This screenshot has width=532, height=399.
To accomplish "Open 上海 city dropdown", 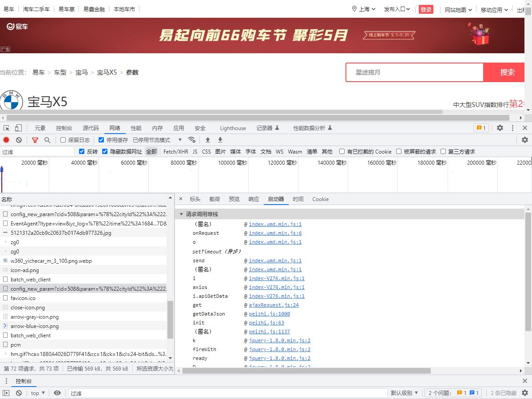I will click(367, 9).
